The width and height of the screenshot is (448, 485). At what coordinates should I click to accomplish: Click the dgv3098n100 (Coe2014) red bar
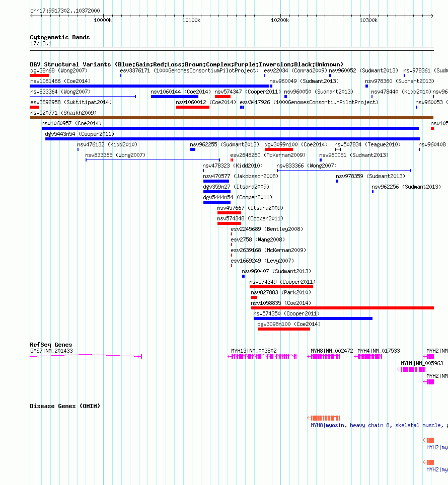pyautogui.click(x=284, y=329)
